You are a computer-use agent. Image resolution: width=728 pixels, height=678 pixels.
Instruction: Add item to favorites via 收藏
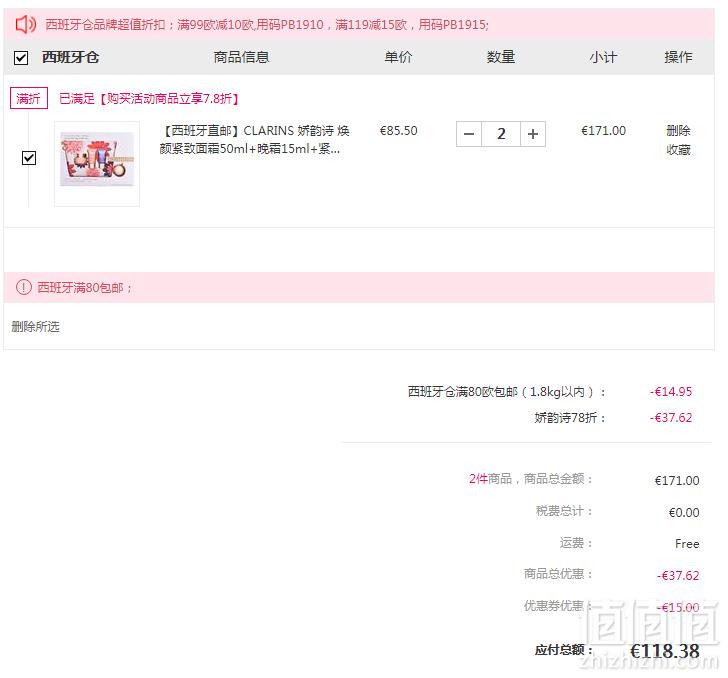678,150
